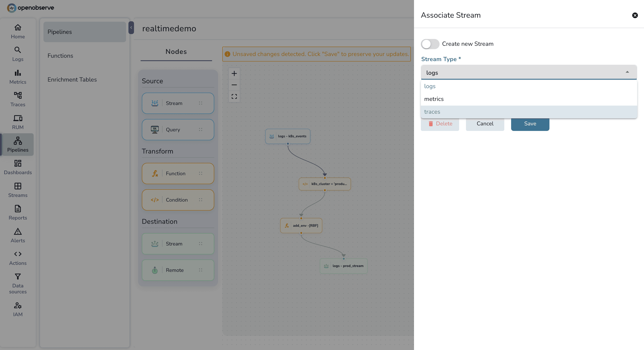Navigate to RUM via sidebar icon
The height and width of the screenshot is (350, 644).
tap(17, 121)
